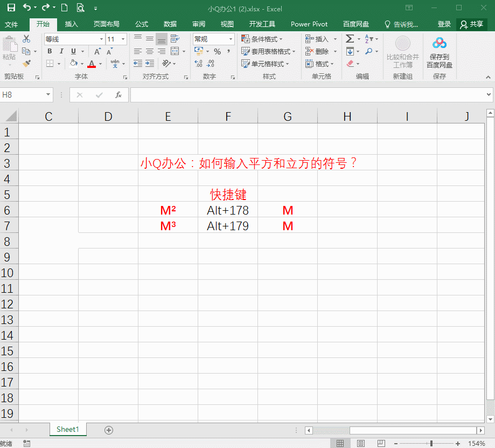Activate the Format Painter brush

click(26, 64)
